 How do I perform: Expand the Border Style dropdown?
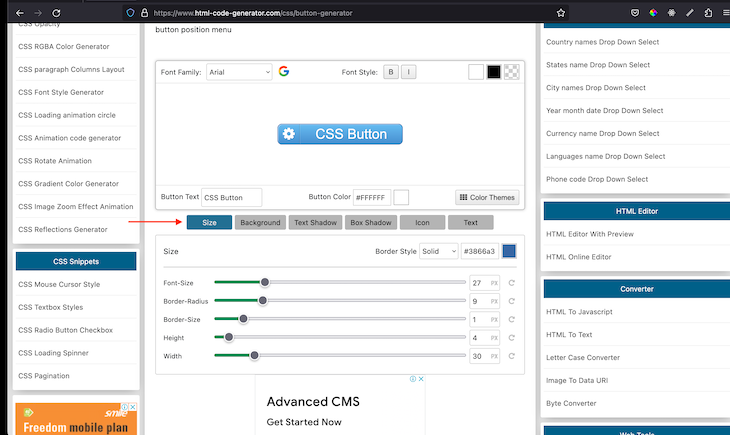[x=439, y=252]
